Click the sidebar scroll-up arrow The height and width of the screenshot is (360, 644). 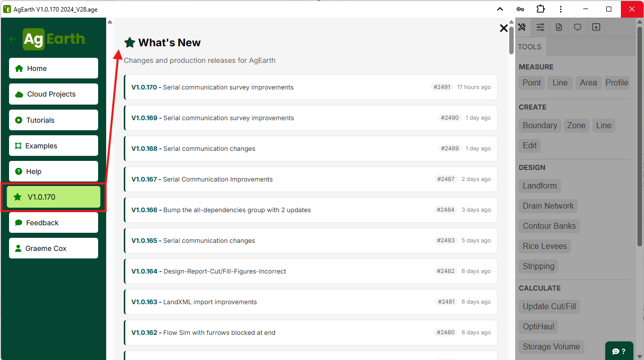110,22
